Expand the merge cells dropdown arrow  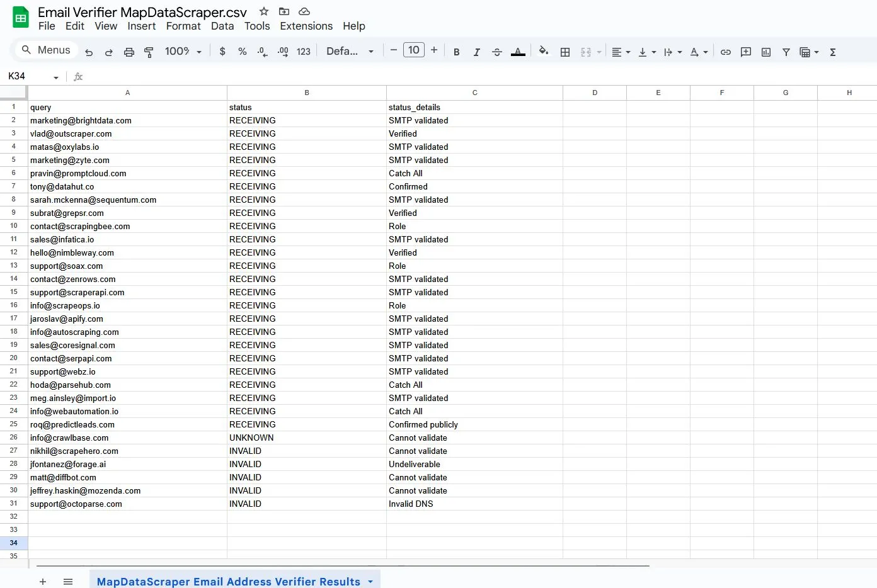coord(599,52)
